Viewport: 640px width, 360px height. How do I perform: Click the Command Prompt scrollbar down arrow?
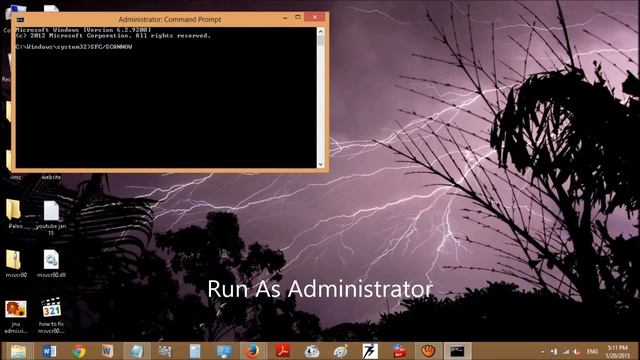click(x=320, y=164)
